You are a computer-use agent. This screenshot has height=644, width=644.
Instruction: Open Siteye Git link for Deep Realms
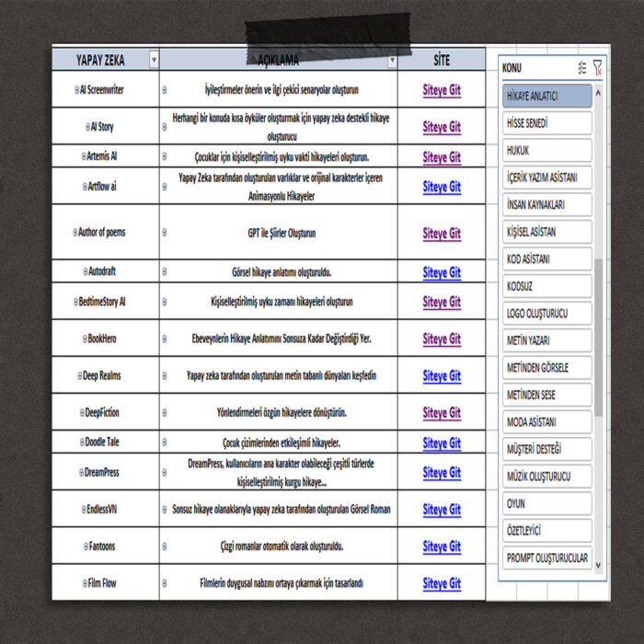coord(442,376)
